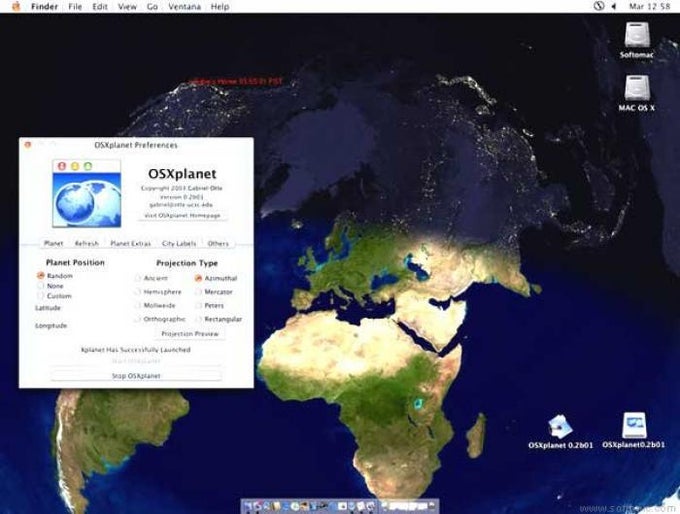
Task: Click the OSXplanet globe logo image
Action: [x=87, y=193]
